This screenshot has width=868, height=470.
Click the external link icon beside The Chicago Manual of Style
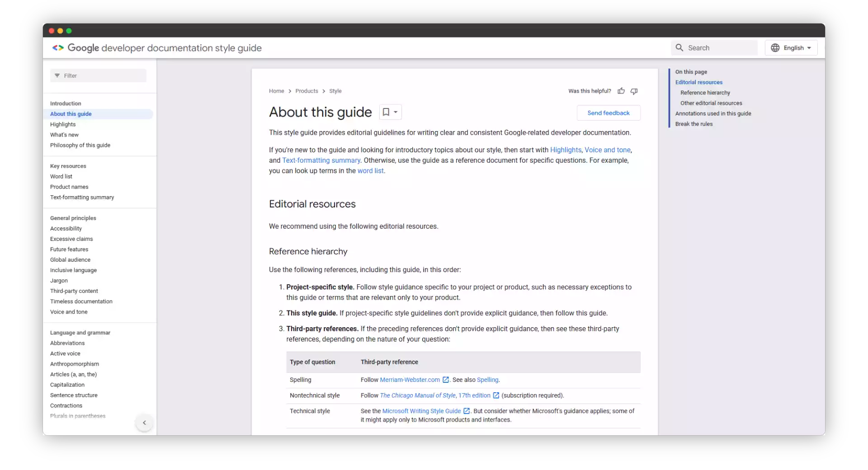tap(496, 395)
